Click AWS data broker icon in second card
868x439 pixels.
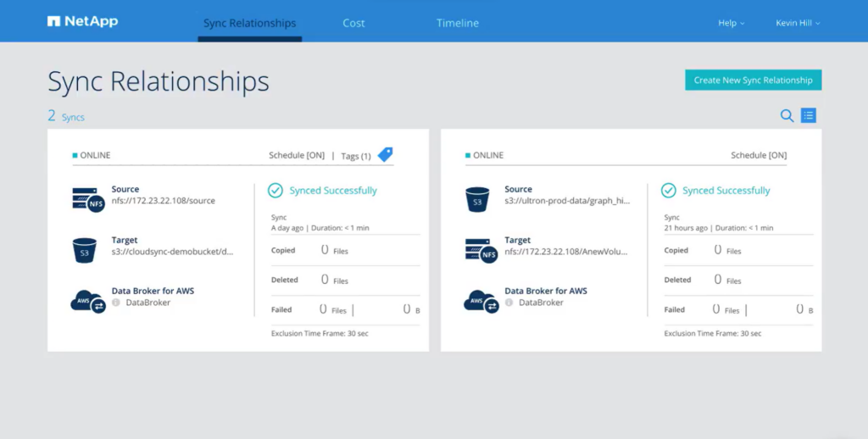(x=481, y=303)
